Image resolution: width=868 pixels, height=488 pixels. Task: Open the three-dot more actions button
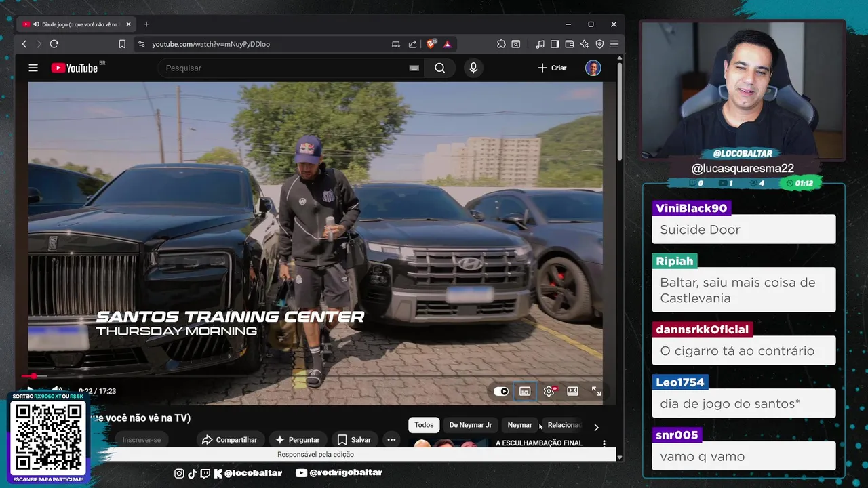click(391, 440)
